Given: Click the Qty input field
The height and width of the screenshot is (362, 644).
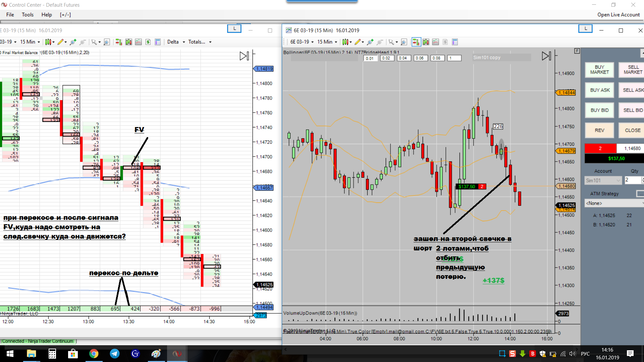Looking at the screenshot, I should tap(632, 180).
